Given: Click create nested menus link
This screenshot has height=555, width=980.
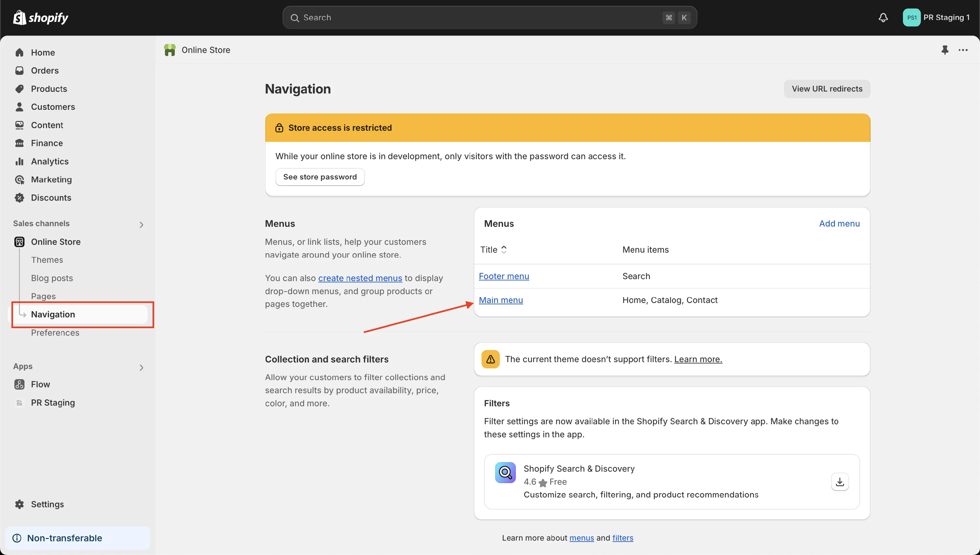Looking at the screenshot, I should 360,278.
